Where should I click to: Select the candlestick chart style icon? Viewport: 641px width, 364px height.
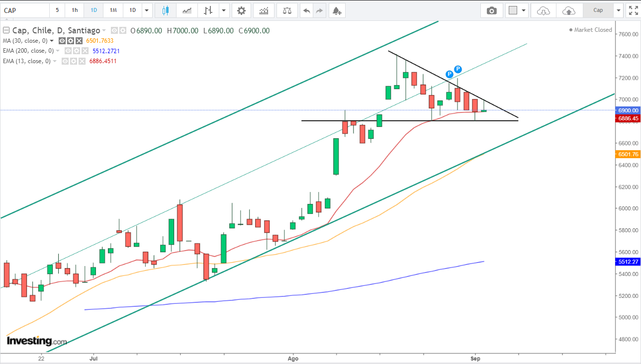165,10
